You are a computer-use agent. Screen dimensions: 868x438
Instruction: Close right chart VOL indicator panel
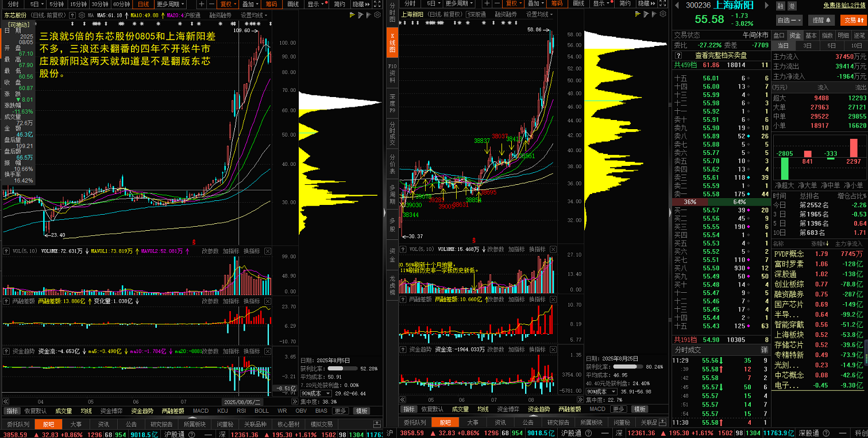[553, 249]
